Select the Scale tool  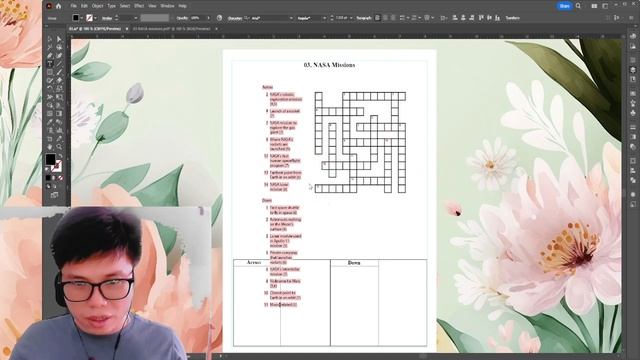[59, 89]
